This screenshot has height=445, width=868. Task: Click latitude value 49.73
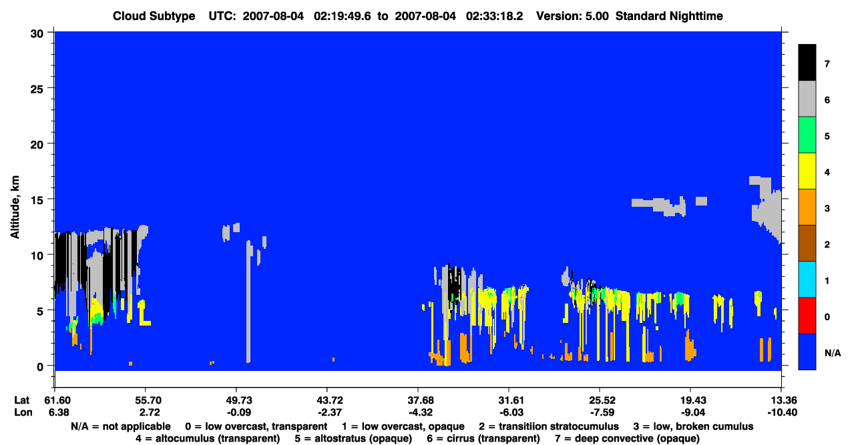coord(236,400)
